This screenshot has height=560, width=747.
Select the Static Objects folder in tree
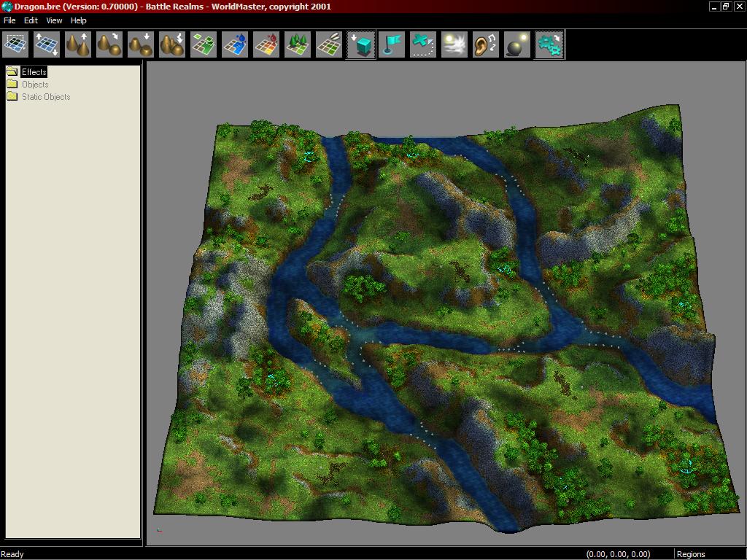pos(46,97)
